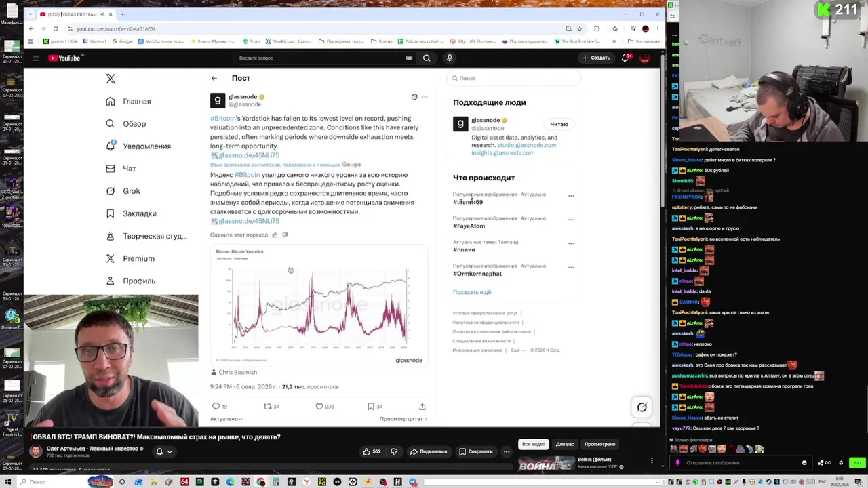Dislike the YouTube video
The width and height of the screenshot is (868, 488).
(x=394, y=451)
